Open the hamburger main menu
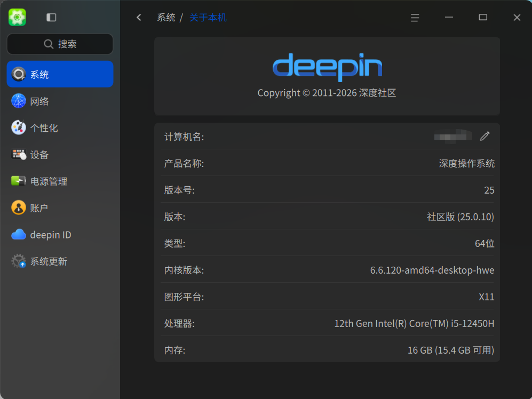Screen dimensions: 532x399 pos(415,18)
